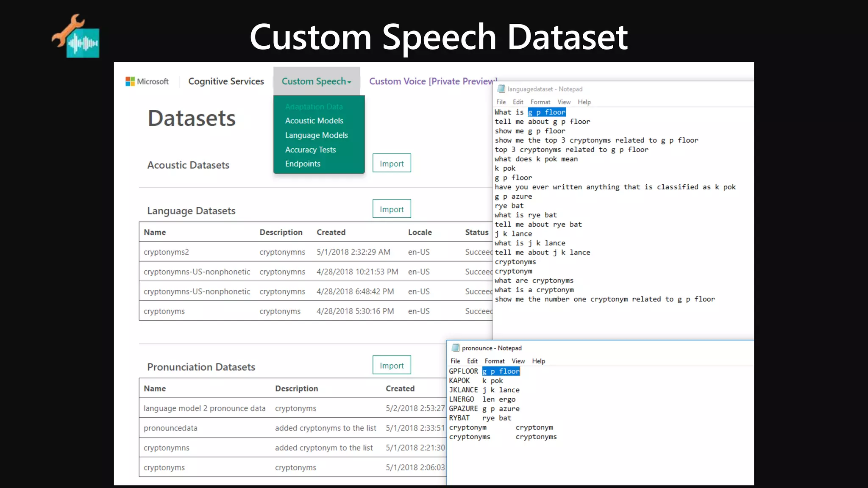Click Import for Language Datasets
The width and height of the screenshot is (868, 488).
coord(392,209)
